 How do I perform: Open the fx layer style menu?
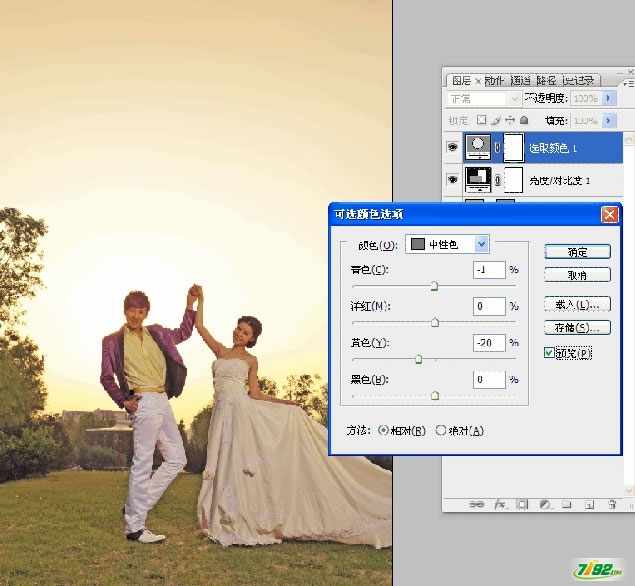pos(501,504)
